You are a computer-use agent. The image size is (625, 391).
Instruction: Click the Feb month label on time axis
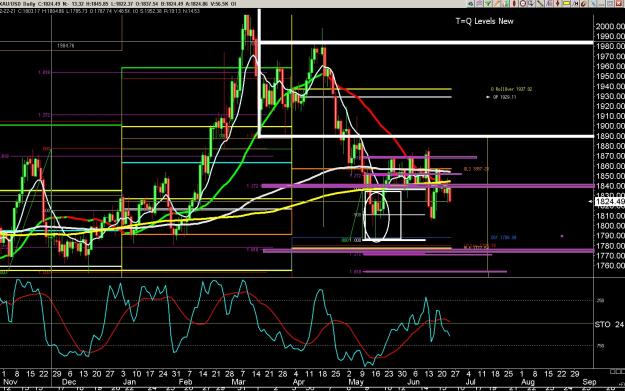[185, 382]
